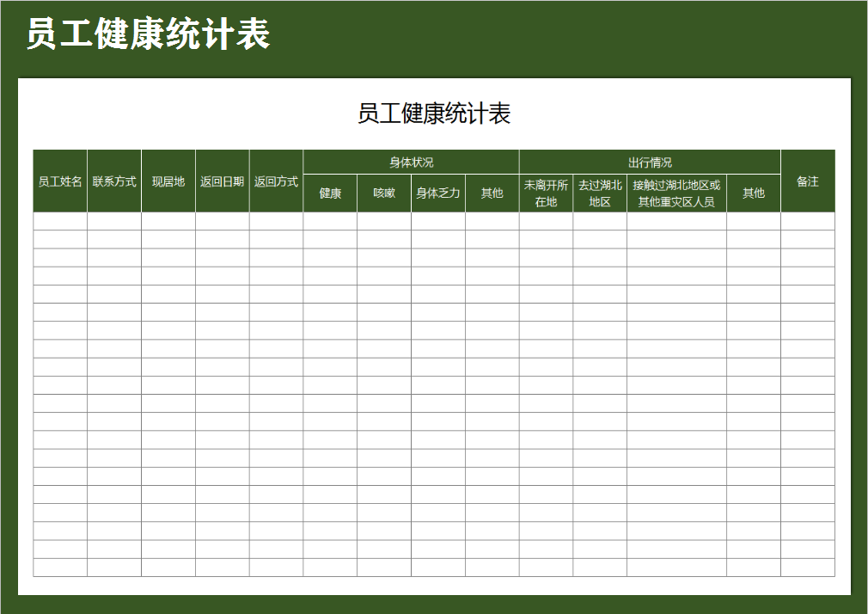Click the 现居地 column header

(x=168, y=181)
